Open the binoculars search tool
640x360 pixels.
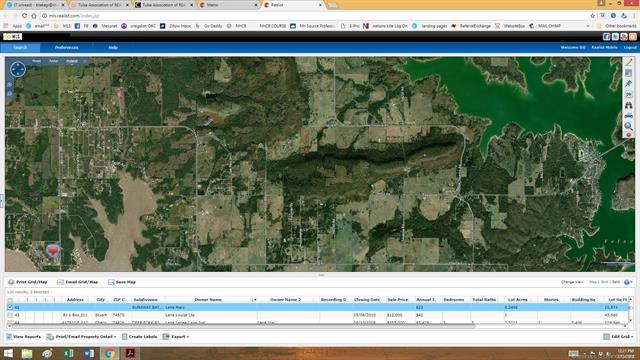pyautogui.click(x=628, y=105)
